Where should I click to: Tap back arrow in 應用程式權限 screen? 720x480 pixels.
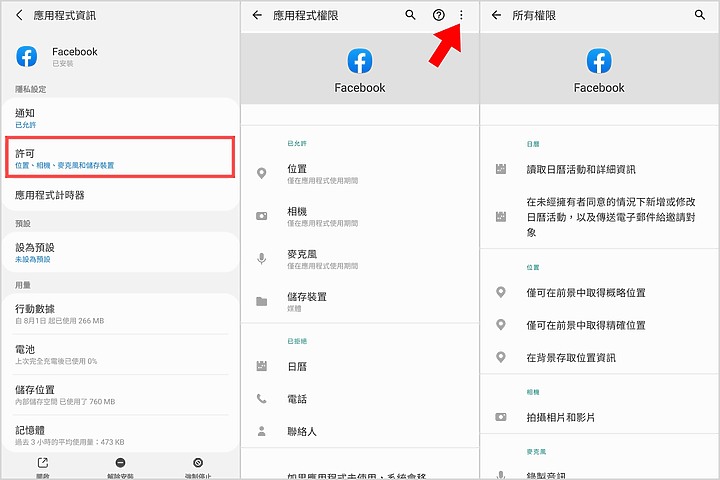click(x=257, y=15)
